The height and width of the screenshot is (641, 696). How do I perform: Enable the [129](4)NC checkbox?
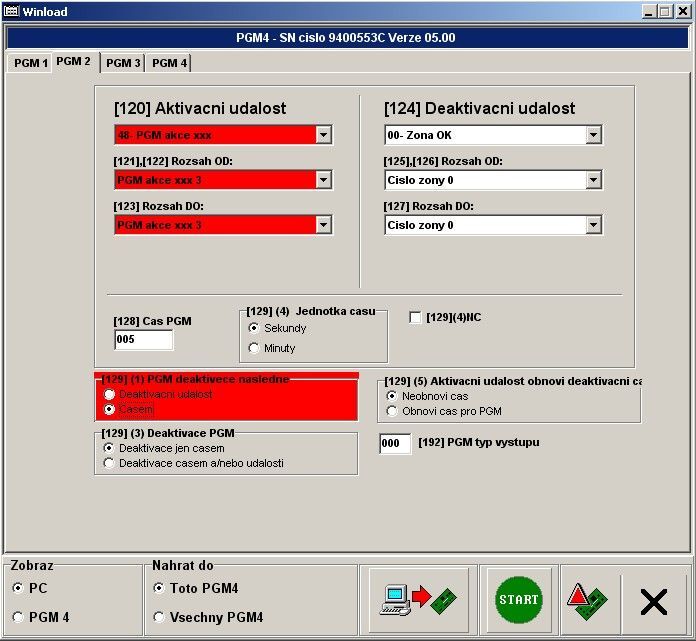tap(416, 317)
